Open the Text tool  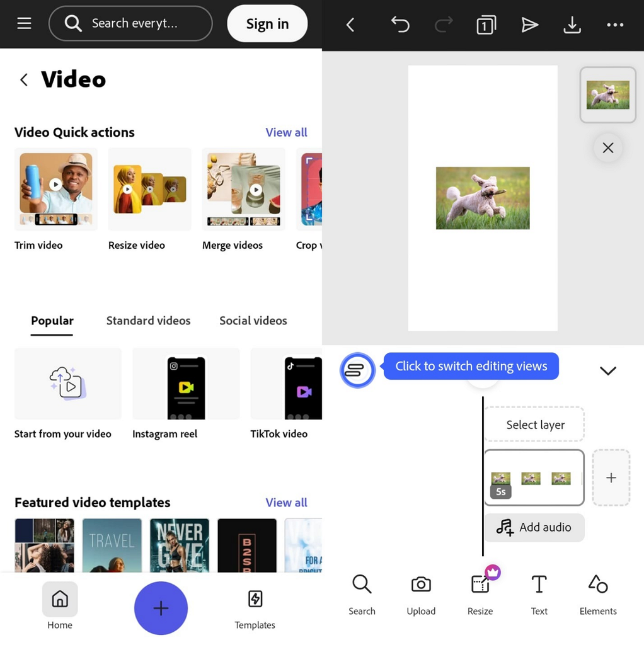click(539, 595)
